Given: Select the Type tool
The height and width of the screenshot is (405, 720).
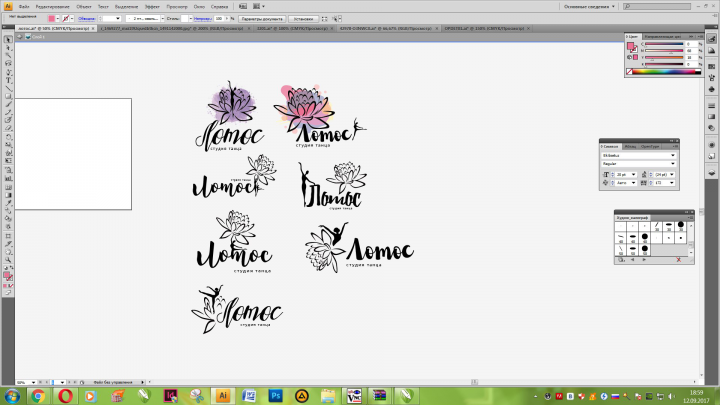Looking at the screenshot, I should (8, 80).
